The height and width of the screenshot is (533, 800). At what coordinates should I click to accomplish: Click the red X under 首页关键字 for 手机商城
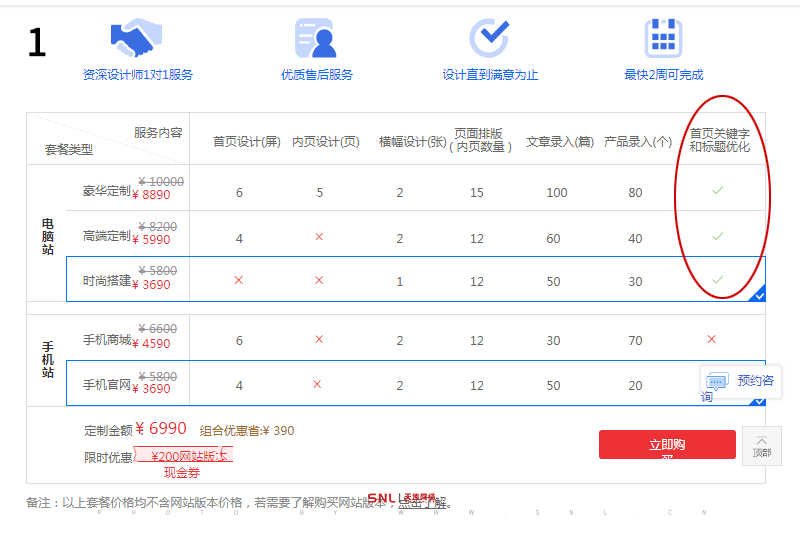click(711, 339)
